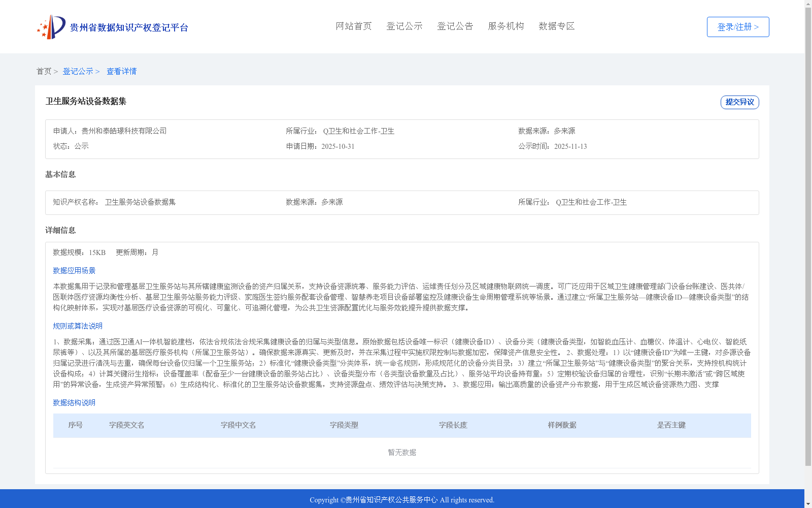Image resolution: width=812 pixels, height=508 pixels.
Task: Click the application date 2025-10-31
Action: point(338,146)
